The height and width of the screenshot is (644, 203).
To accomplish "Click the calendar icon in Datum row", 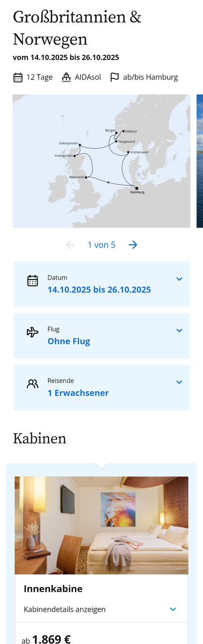I will (33, 281).
